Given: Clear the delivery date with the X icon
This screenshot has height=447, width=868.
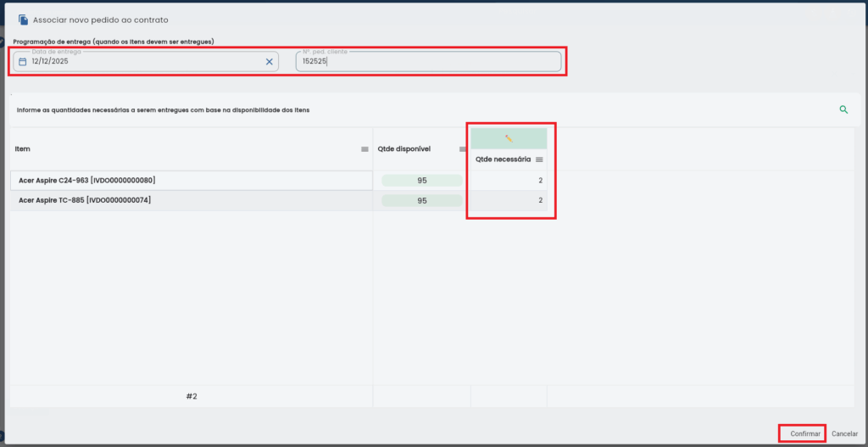Looking at the screenshot, I should coord(270,62).
